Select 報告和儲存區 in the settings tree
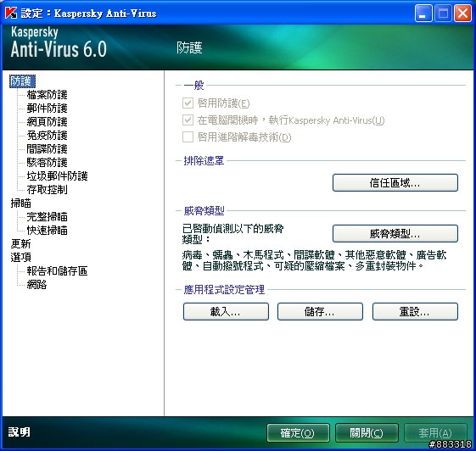This screenshot has height=451, width=476. [57, 271]
